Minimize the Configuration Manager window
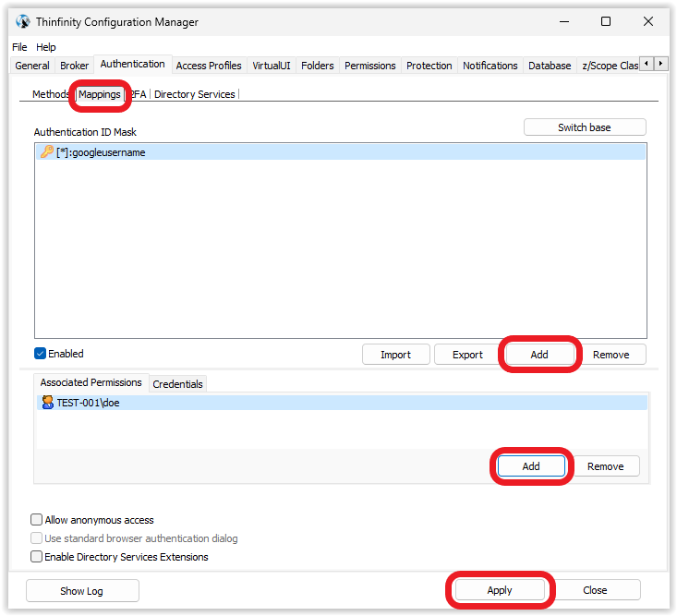This screenshot has width=677, height=616. pos(564,21)
